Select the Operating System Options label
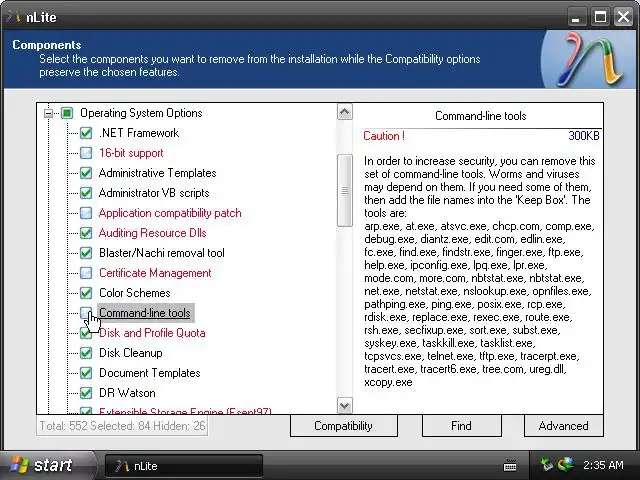The image size is (640, 480). (x=141, y=113)
